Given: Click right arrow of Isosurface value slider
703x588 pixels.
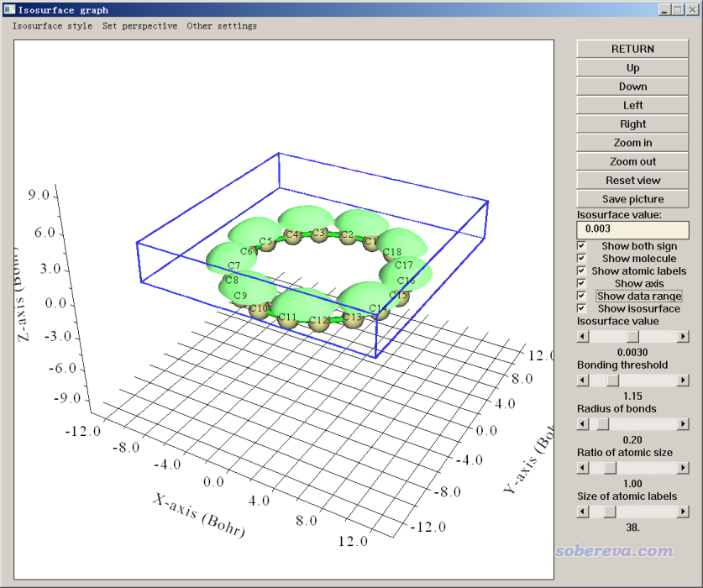Looking at the screenshot, I should [x=683, y=336].
